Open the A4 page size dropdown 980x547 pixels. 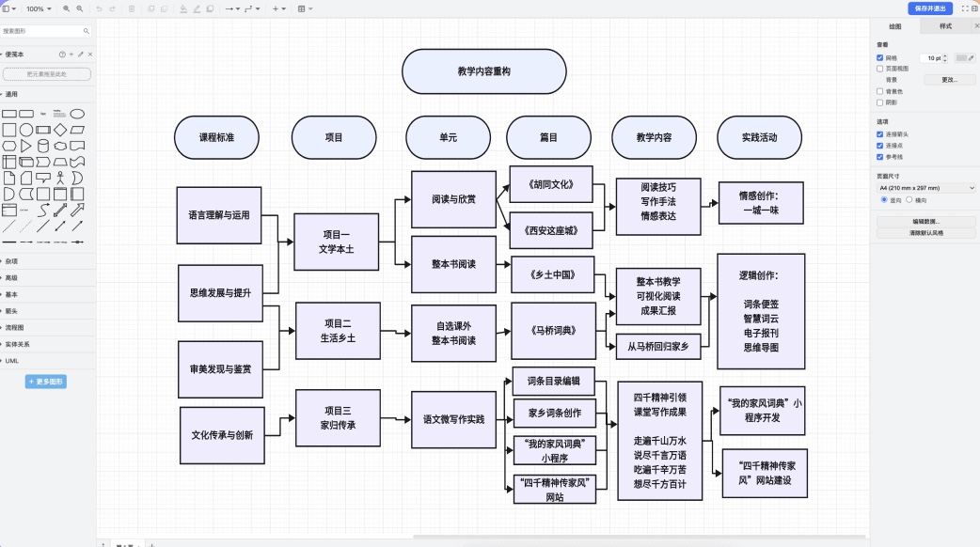[x=926, y=188]
